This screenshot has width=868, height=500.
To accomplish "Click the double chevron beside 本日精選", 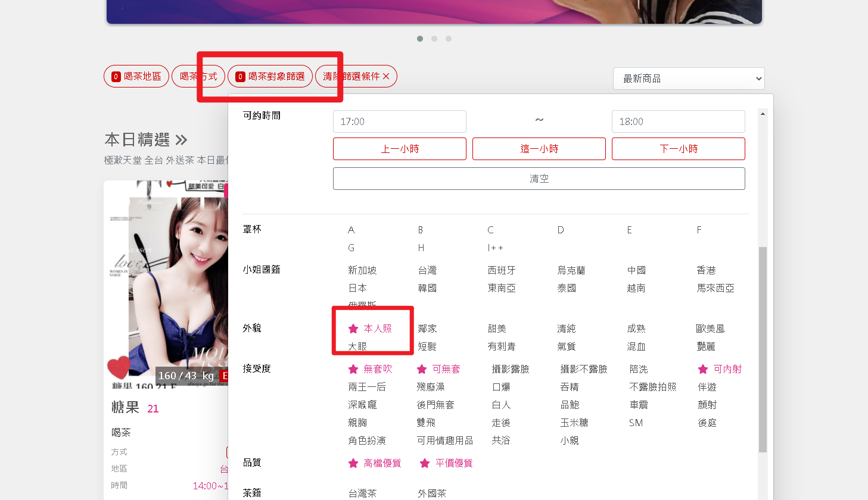I will click(x=182, y=140).
